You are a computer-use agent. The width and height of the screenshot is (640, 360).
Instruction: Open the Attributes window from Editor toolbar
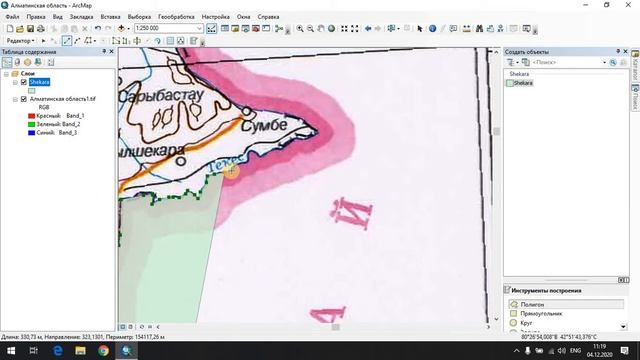[170, 41]
